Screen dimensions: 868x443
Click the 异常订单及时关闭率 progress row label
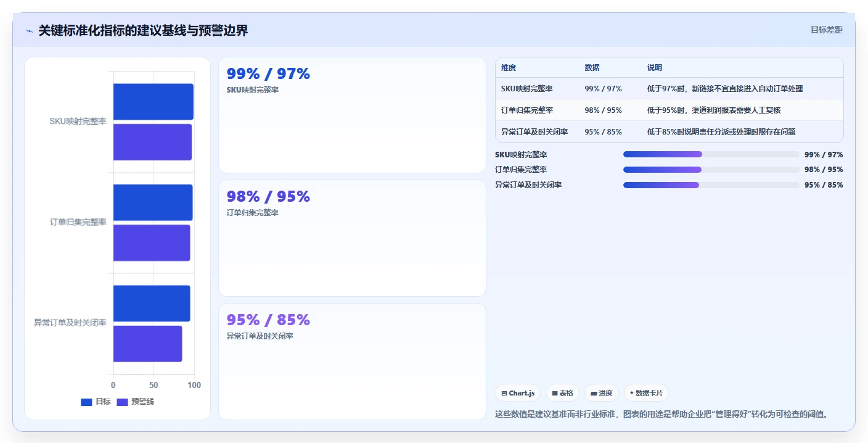click(x=528, y=185)
